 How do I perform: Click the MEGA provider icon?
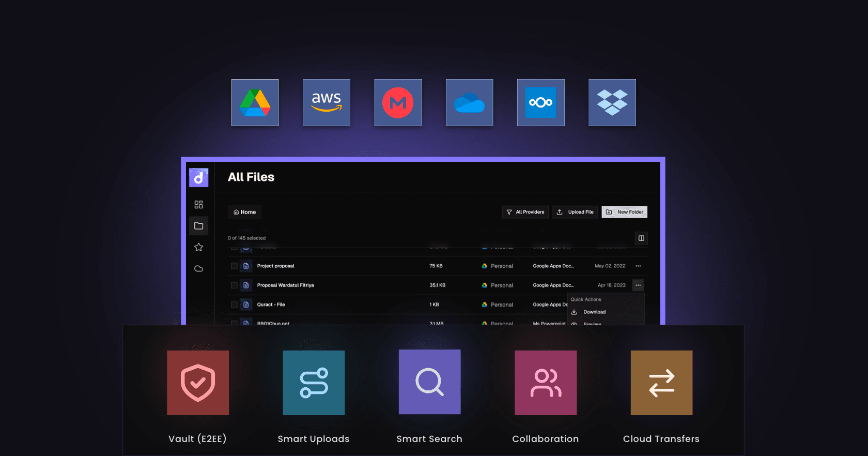tap(398, 102)
